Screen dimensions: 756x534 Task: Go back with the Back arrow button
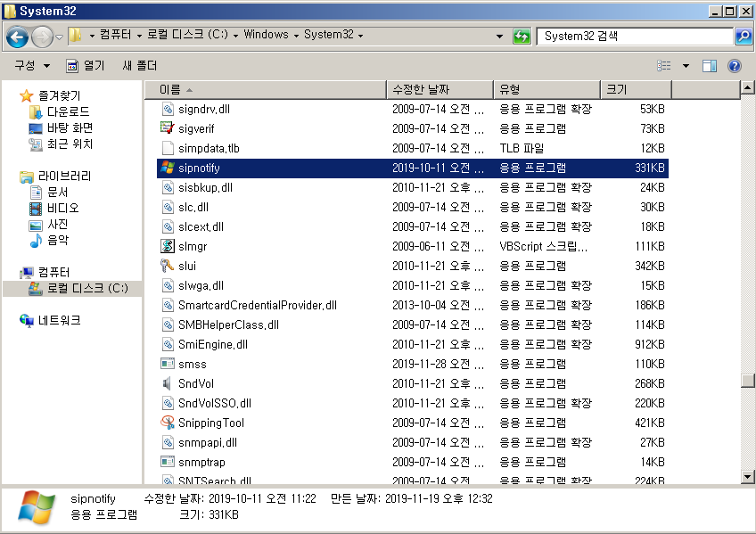coord(17,37)
